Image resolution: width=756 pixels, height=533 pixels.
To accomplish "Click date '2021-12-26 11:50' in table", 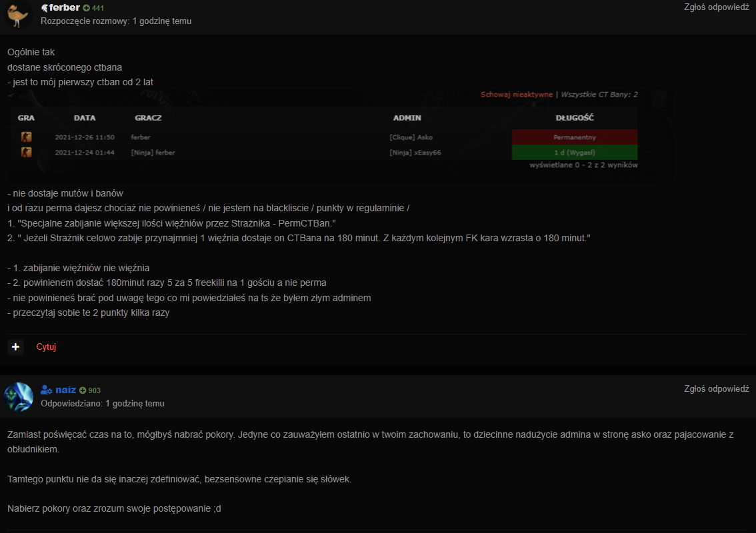I will tap(85, 137).
